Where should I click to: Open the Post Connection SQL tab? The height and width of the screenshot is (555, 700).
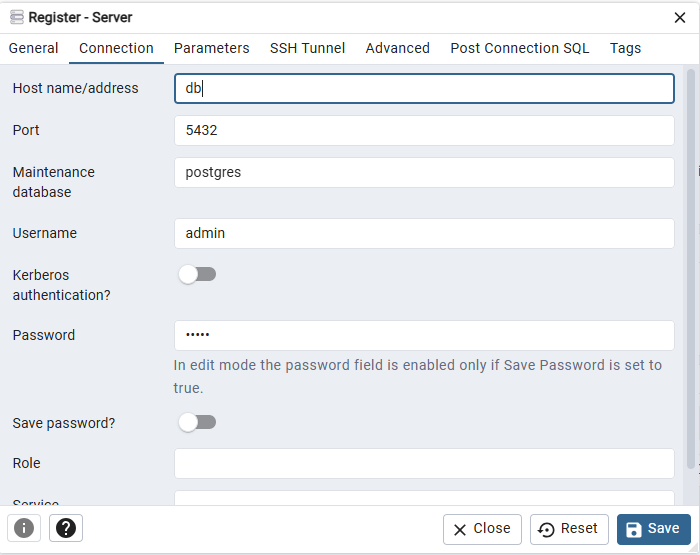pos(519,48)
